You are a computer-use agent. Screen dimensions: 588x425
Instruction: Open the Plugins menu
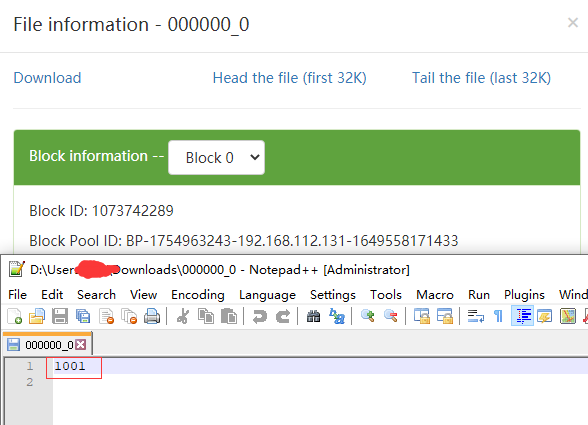click(x=524, y=294)
